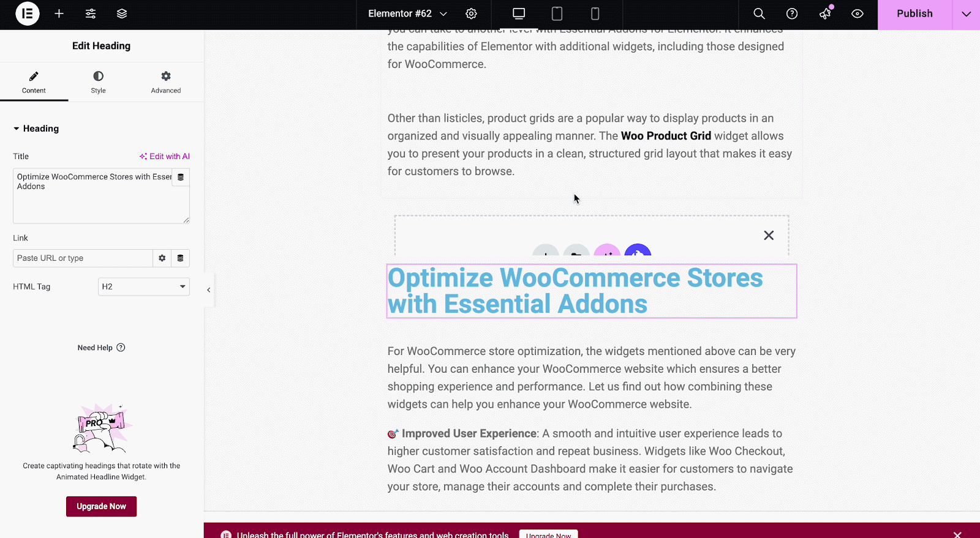Open the Advanced tab
The image size is (980, 538).
point(166,82)
